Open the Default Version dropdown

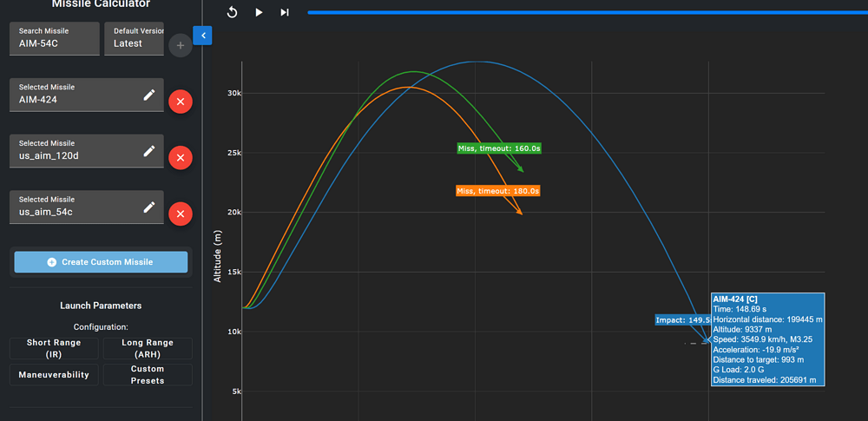pos(134,38)
